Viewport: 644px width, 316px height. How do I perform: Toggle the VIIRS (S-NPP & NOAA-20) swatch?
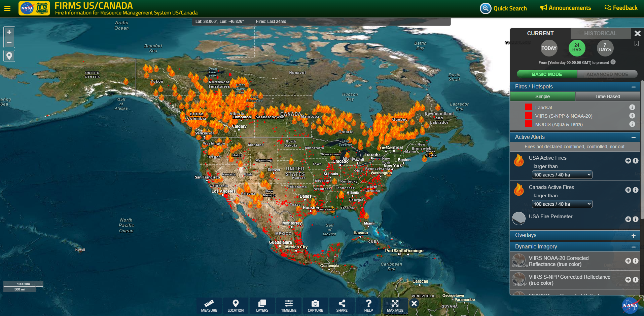point(529,115)
